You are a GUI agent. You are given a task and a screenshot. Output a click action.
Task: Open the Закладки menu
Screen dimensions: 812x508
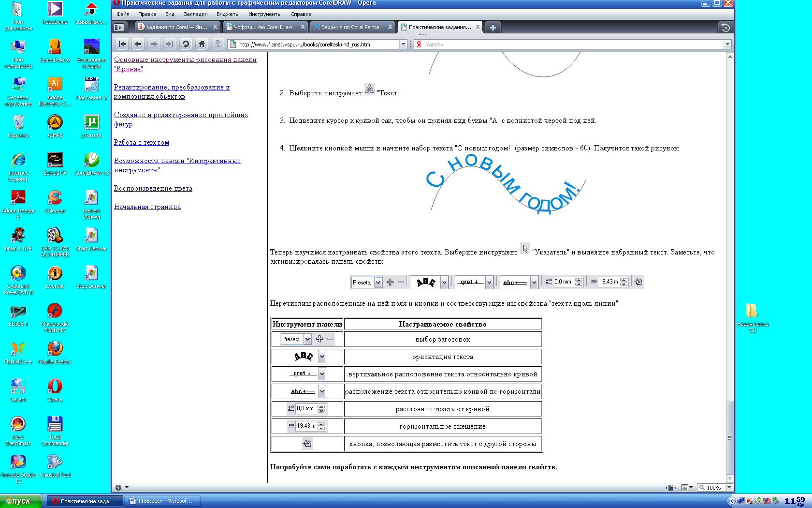[195, 14]
